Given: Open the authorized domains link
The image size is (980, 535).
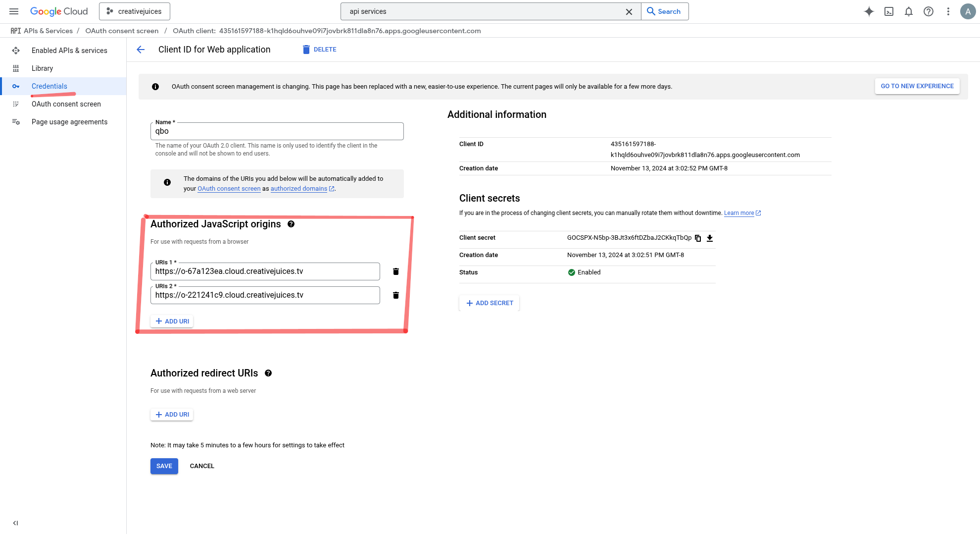Looking at the screenshot, I should pos(299,189).
